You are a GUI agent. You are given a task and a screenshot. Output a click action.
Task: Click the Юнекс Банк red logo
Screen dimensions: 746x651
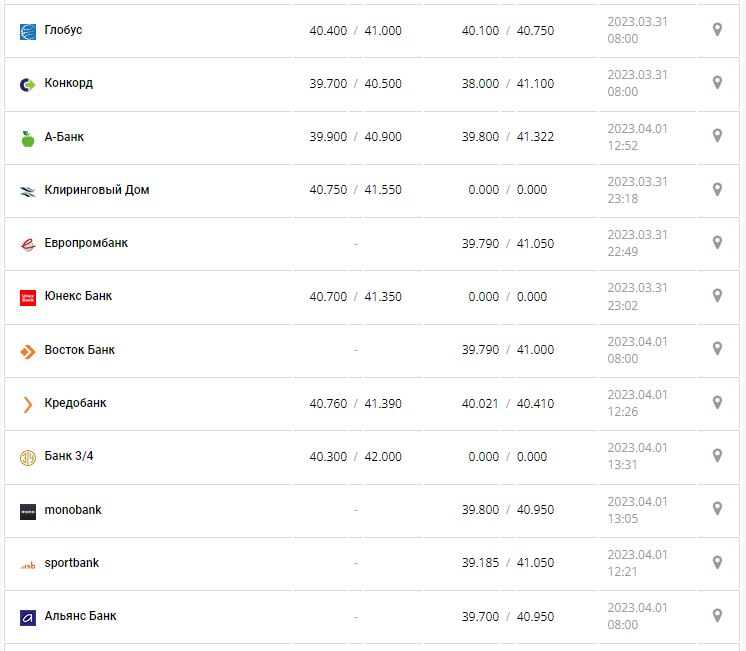coord(28,297)
